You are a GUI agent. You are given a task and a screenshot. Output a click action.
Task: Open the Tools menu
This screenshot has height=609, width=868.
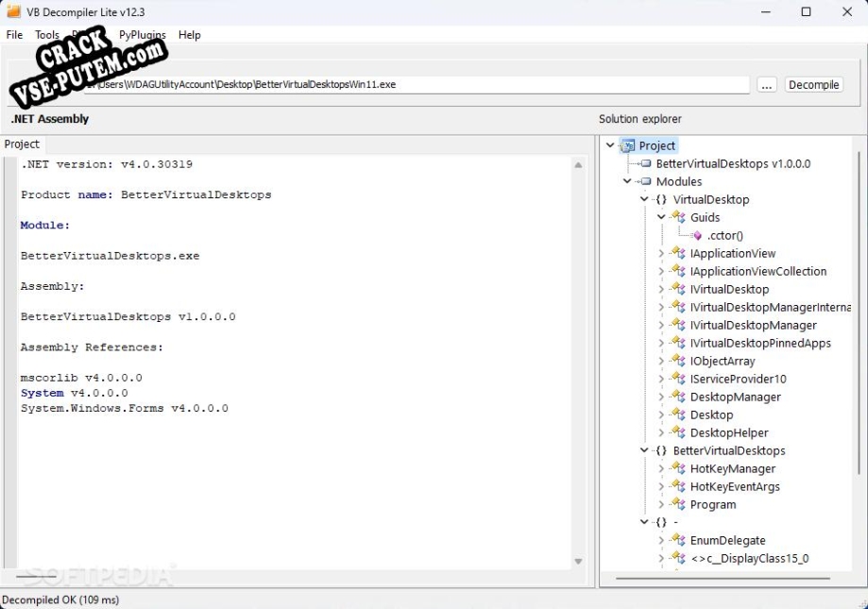tap(47, 35)
